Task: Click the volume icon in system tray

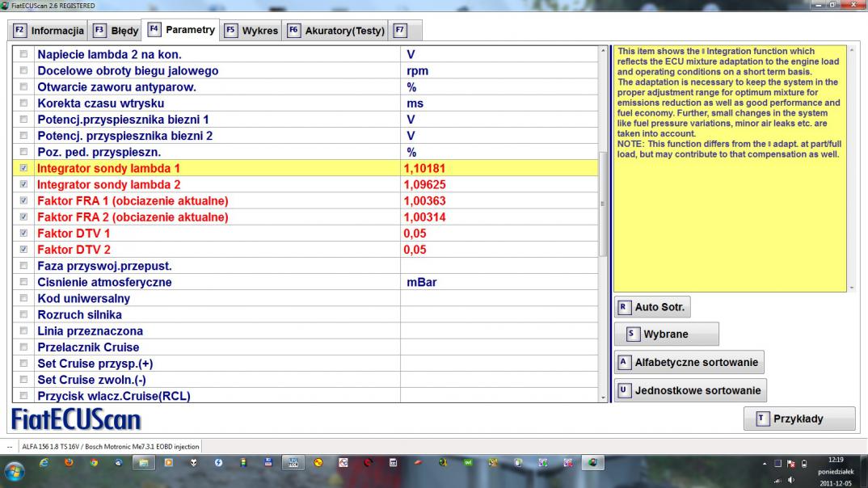Action: click(790, 481)
